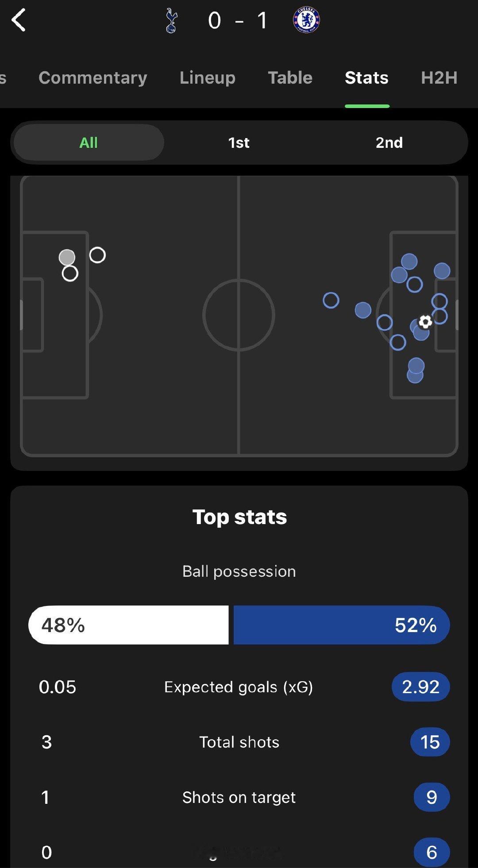Tap the 0 - 1 match score
The image size is (478, 868).
(238, 21)
